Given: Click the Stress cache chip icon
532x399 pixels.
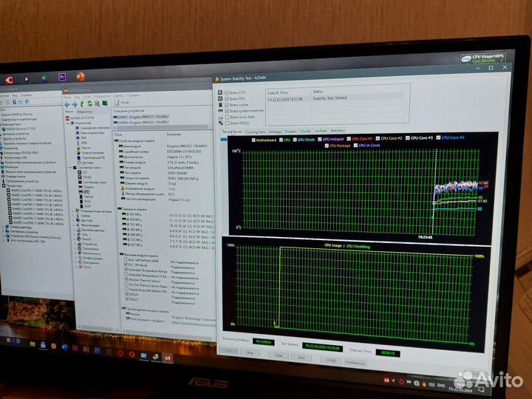Looking at the screenshot, I should click(220, 105).
